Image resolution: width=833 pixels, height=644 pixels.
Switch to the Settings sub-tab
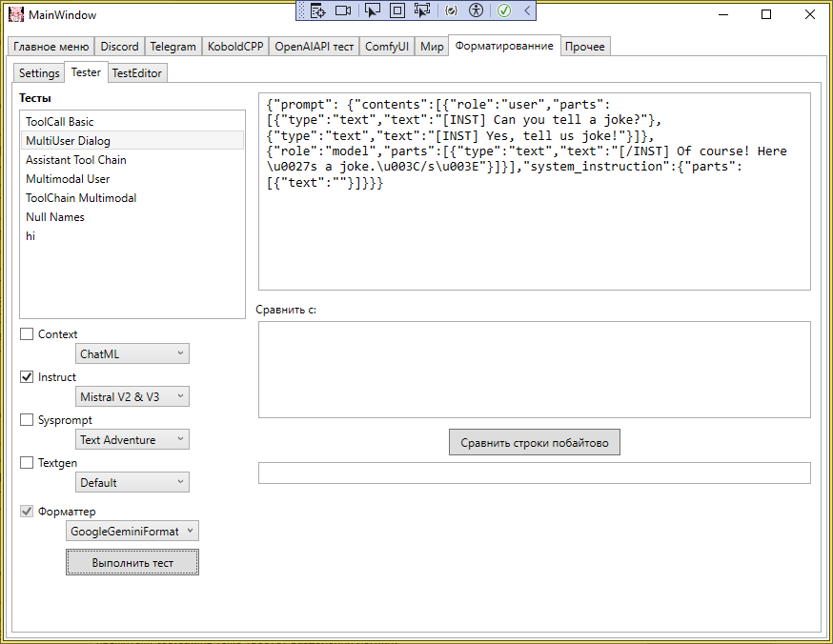pos(39,73)
